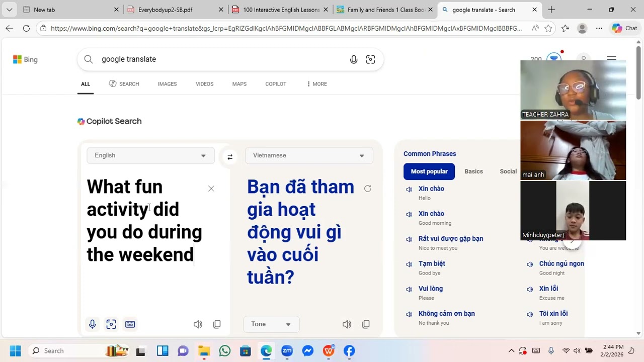Show the Social common phrases
644x362 pixels.
point(508,171)
